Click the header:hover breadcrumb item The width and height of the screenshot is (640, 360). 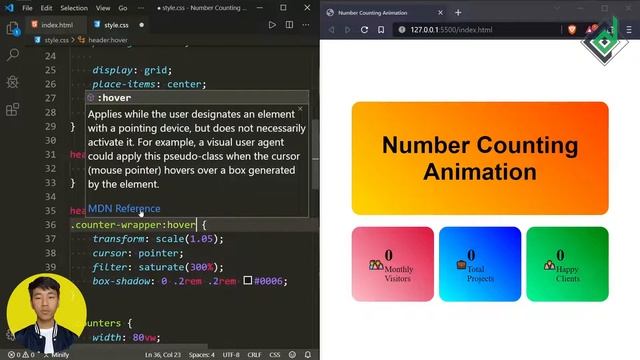[103, 40]
